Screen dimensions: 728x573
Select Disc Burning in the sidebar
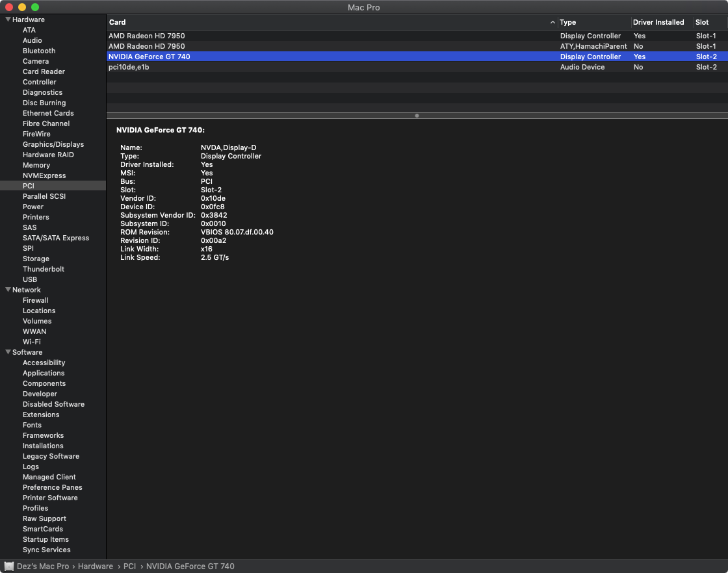coord(44,103)
